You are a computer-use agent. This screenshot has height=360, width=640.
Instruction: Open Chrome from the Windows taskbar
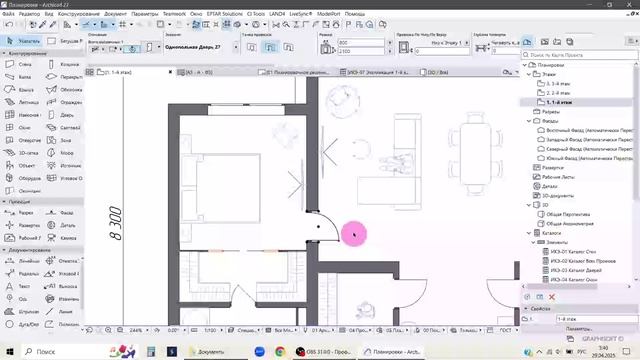280,351
